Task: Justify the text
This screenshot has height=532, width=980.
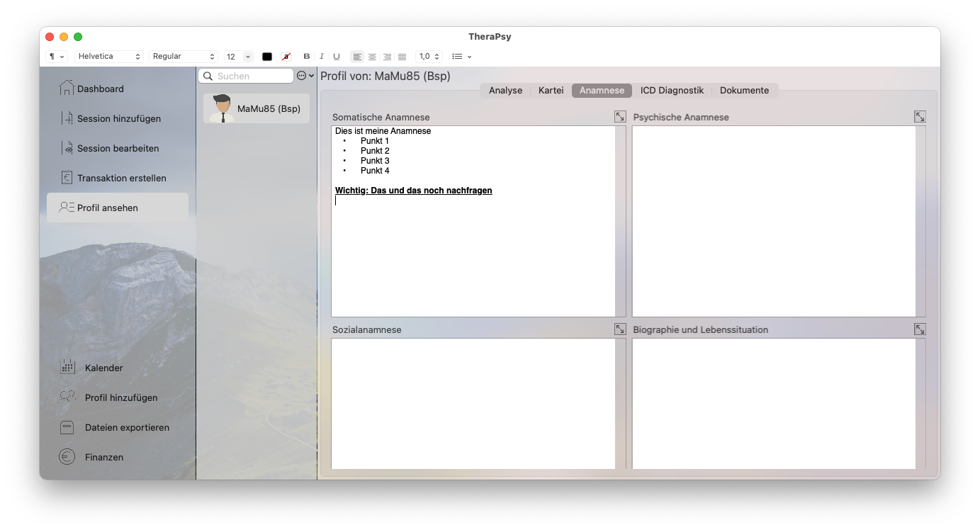Action: [402, 57]
